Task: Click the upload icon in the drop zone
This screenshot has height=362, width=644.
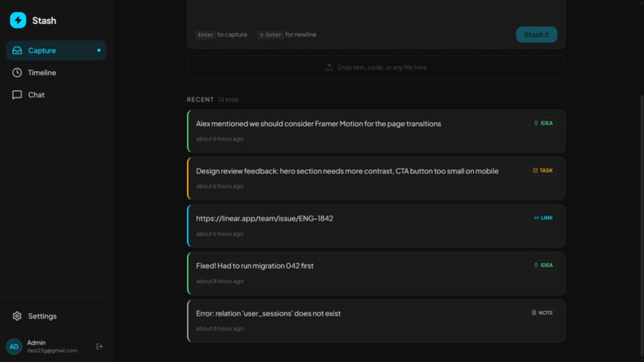Action: pos(329,67)
